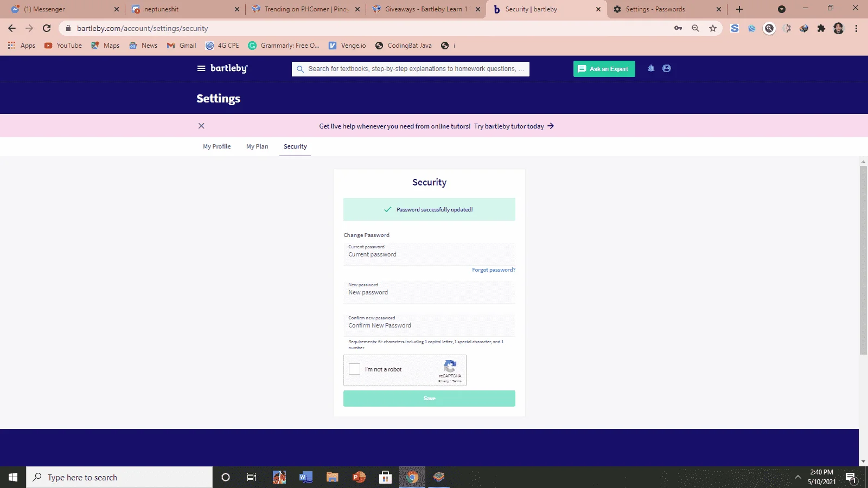The width and height of the screenshot is (868, 488).
Task: Open File Explorer from the taskbar
Action: pyautogui.click(x=333, y=477)
